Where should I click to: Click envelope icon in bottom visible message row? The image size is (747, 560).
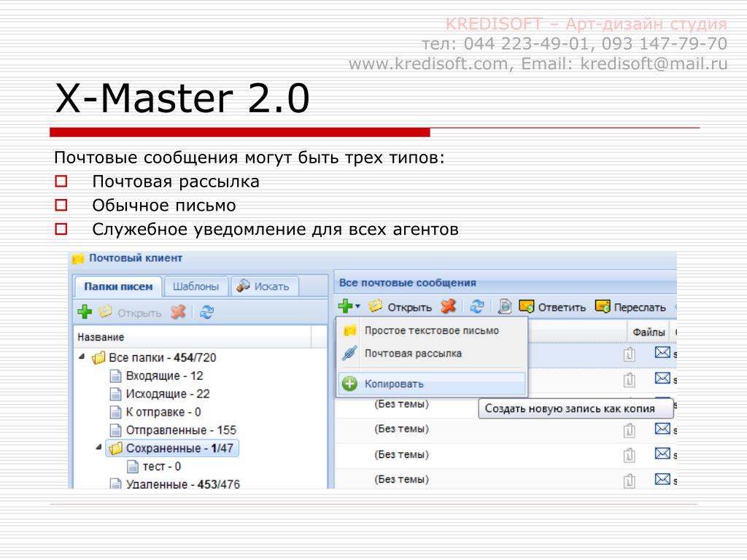(x=662, y=478)
